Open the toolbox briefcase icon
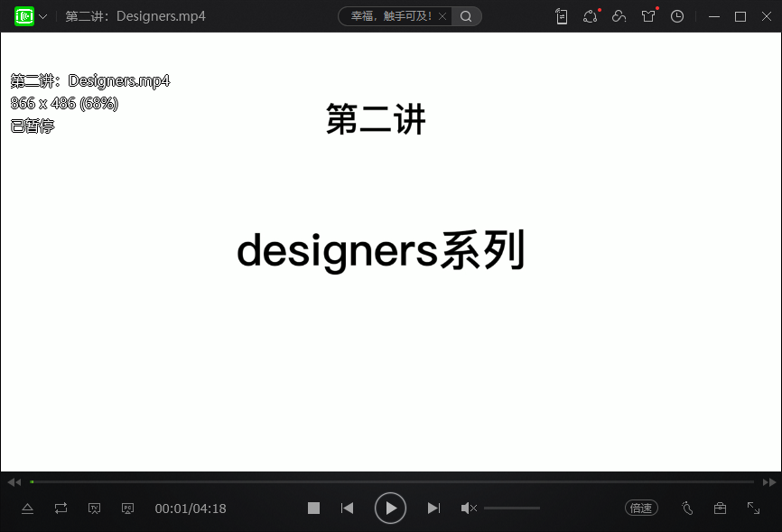 tap(721, 508)
